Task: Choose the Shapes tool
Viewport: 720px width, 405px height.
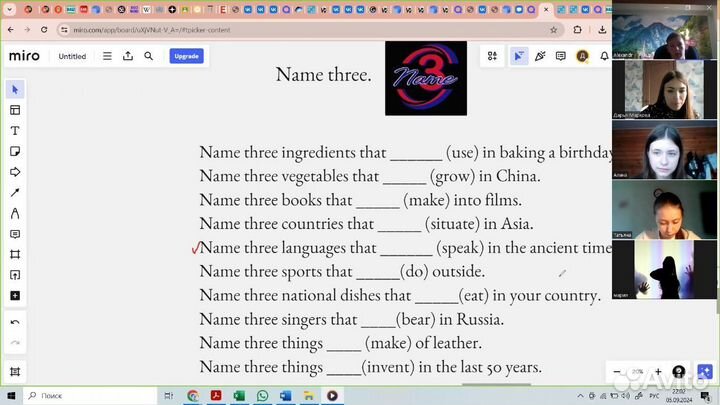Action: point(15,172)
